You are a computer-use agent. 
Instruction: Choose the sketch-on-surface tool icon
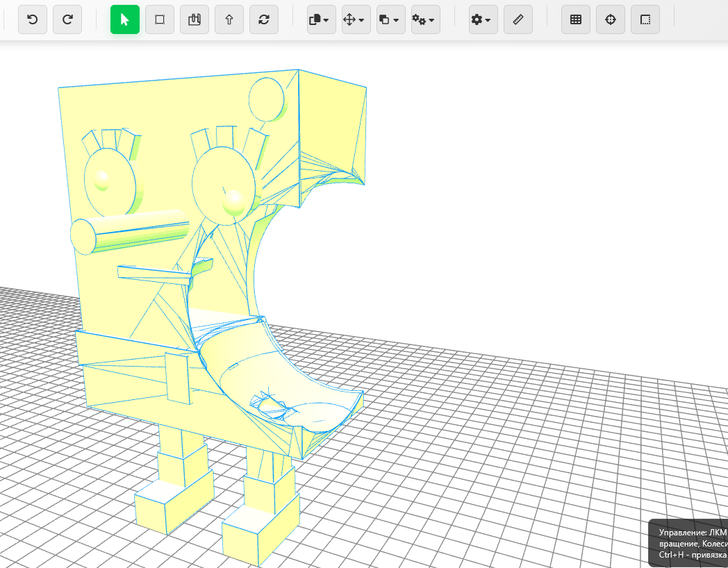coord(195,19)
